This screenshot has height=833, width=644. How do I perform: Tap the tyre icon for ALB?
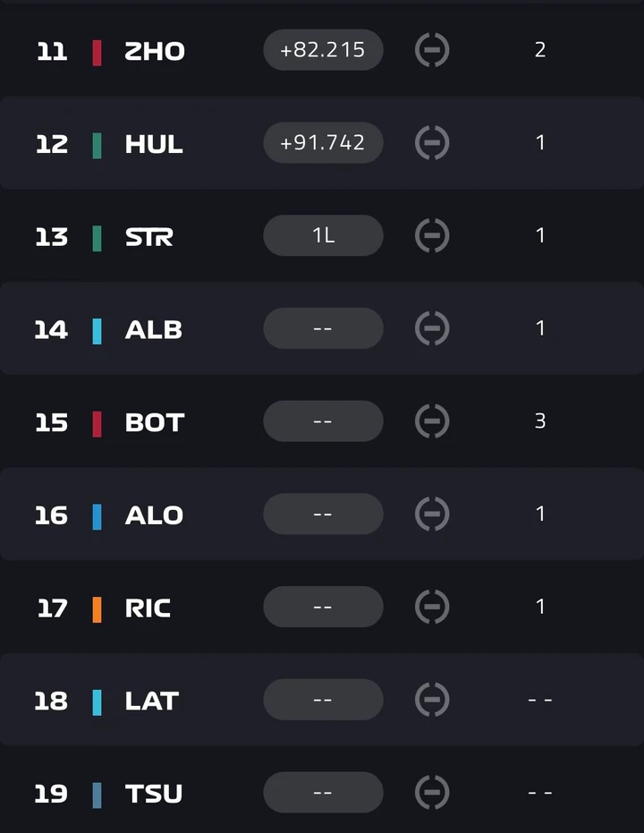pyautogui.click(x=432, y=328)
